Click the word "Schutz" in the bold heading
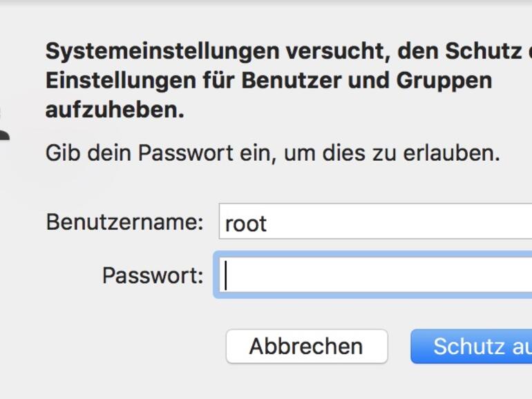Screen dimensions: 532x399 483,51
